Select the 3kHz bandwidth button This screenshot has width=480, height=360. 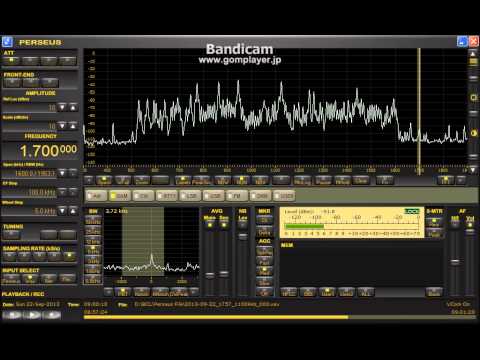tap(93, 260)
